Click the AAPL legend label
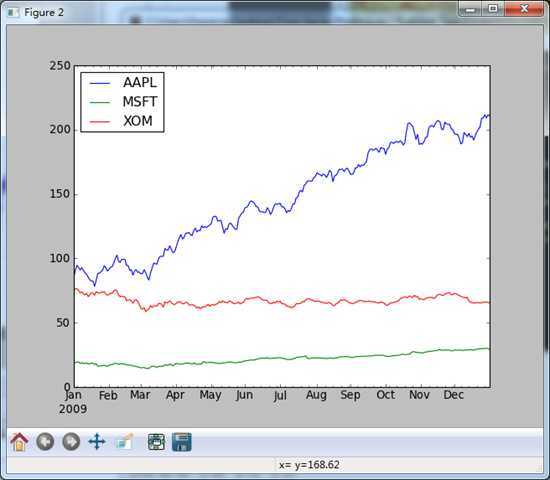The width and height of the screenshot is (550, 480). 140,82
